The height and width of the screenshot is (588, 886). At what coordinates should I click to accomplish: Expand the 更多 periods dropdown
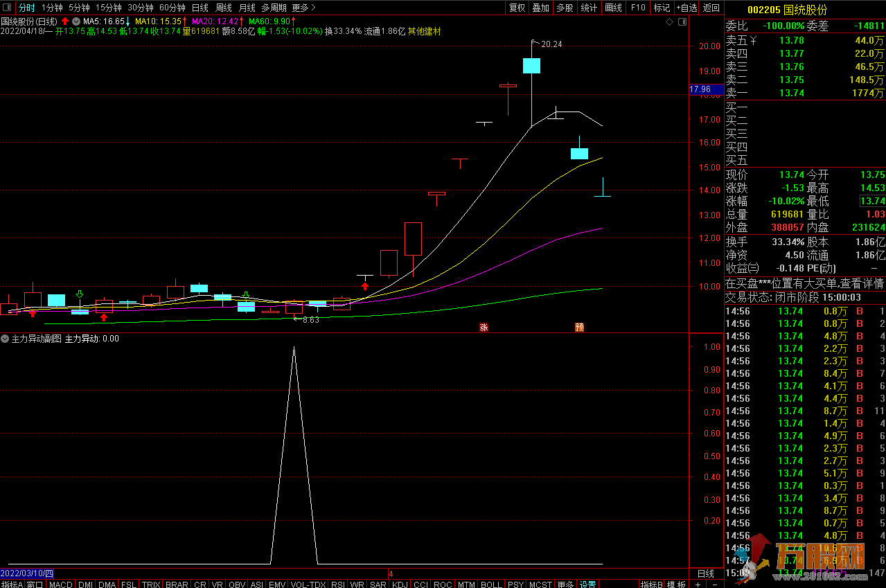coord(303,8)
